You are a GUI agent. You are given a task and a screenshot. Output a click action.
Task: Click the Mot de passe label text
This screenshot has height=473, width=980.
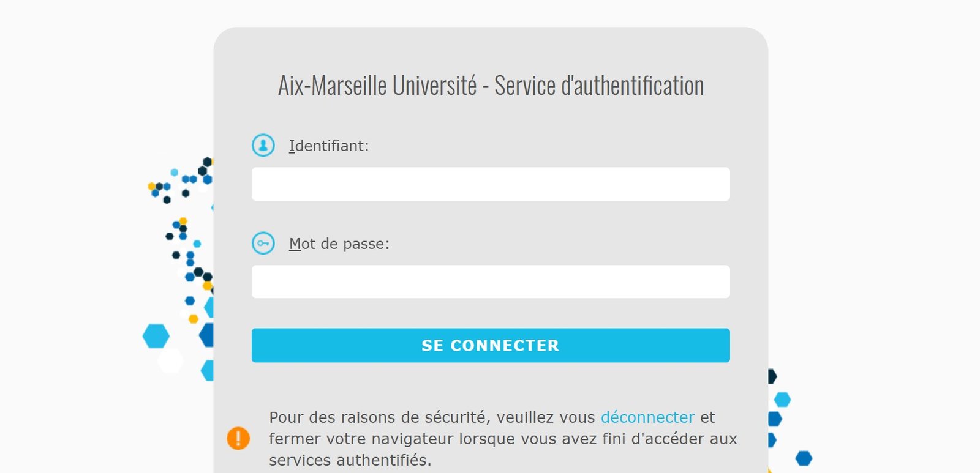pos(339,244)
